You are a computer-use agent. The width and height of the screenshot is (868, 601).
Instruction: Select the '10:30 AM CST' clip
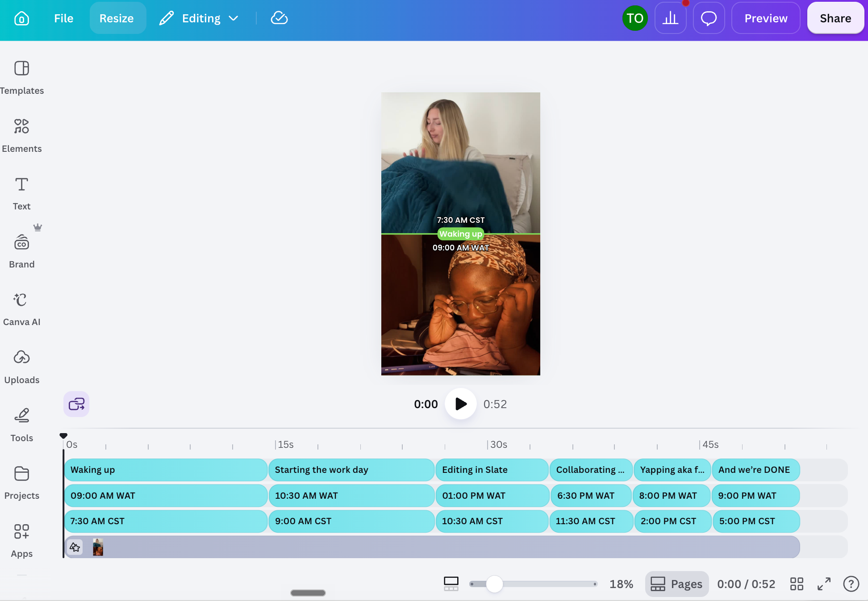(492, 521)
